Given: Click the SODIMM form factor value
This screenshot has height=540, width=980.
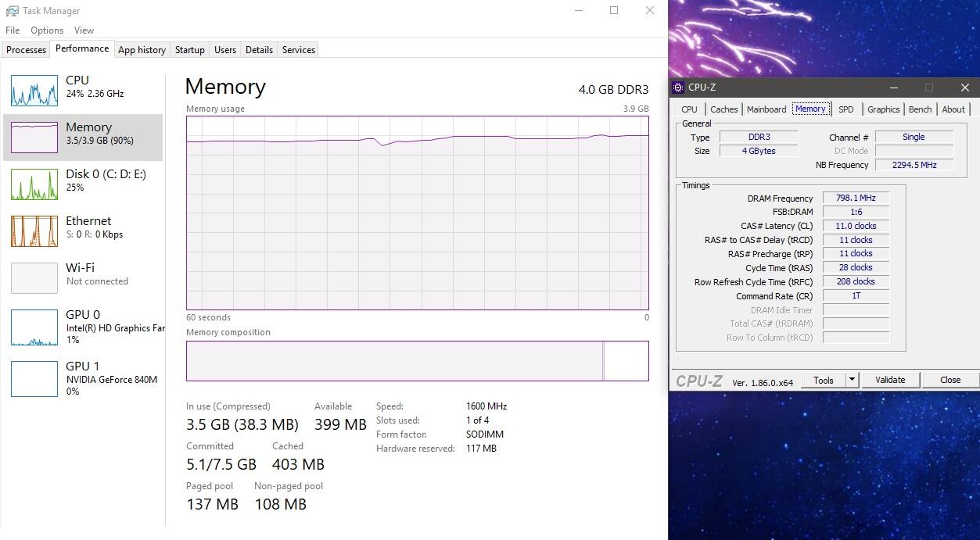Looking at the screenshot, I should (485, 435).
